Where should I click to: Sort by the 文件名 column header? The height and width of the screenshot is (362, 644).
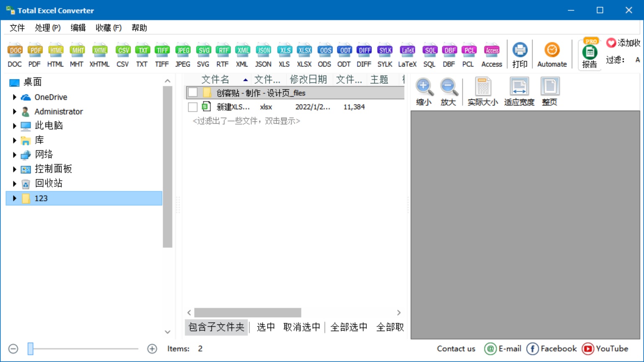[x=218, y=80]
